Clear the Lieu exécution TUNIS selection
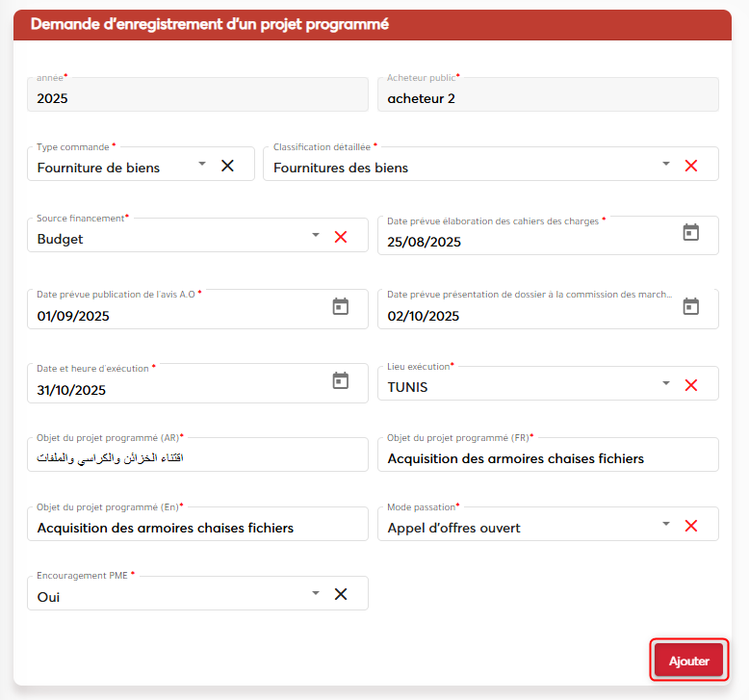The width and height of the screenshot is (749, 700). (690, 385)
